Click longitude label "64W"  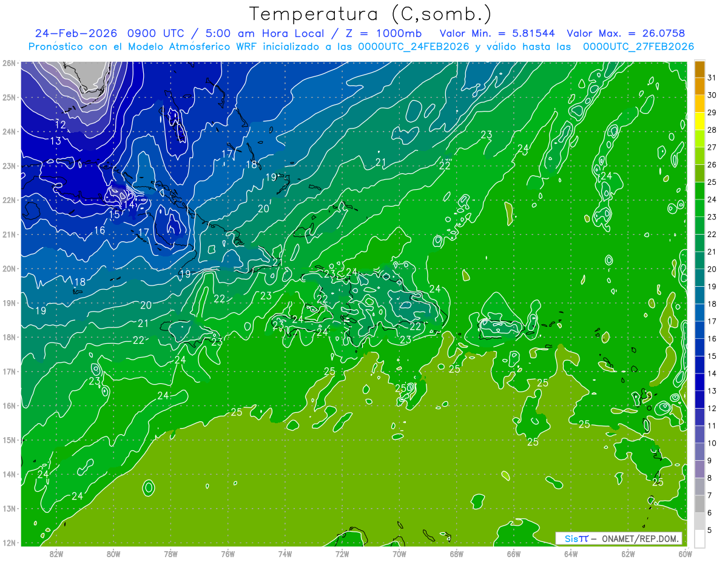571,554
